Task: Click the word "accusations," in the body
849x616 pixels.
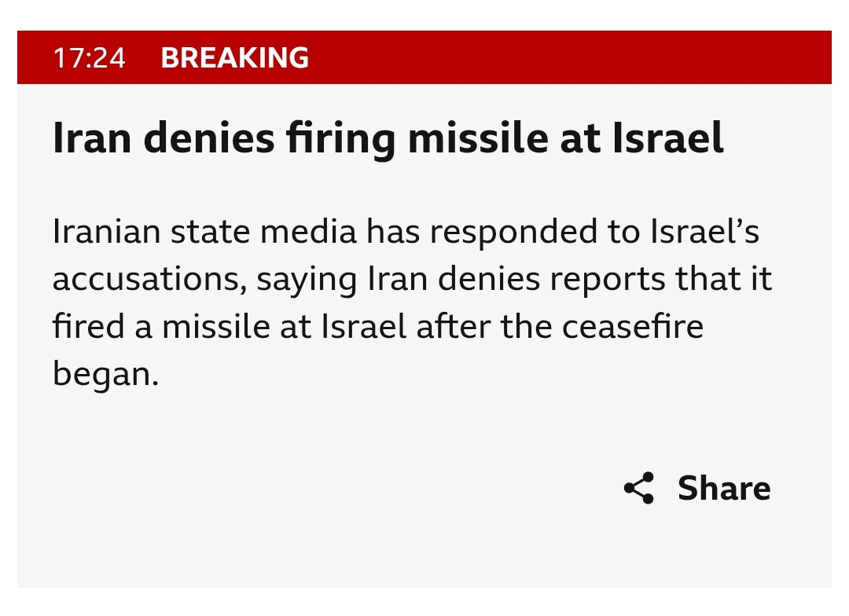Action: click(149, 280)
